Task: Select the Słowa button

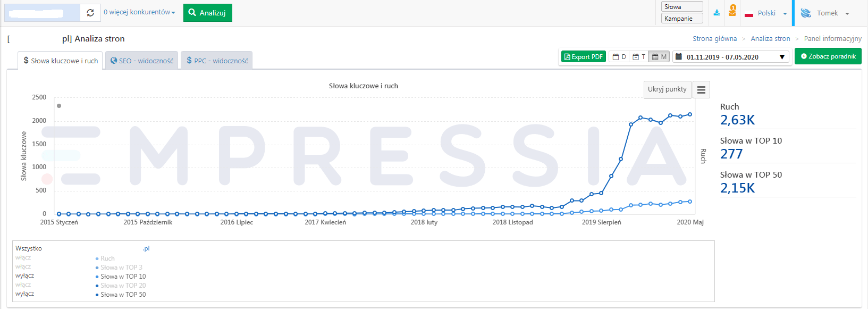Action: tap(682, 6)
